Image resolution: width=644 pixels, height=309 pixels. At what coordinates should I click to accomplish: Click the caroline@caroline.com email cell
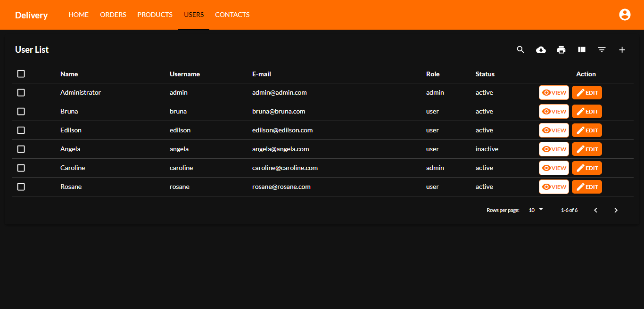point(285,168)
